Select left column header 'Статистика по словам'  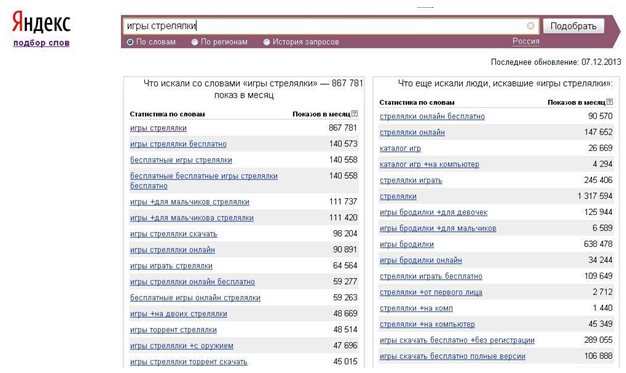coord(167,114)
